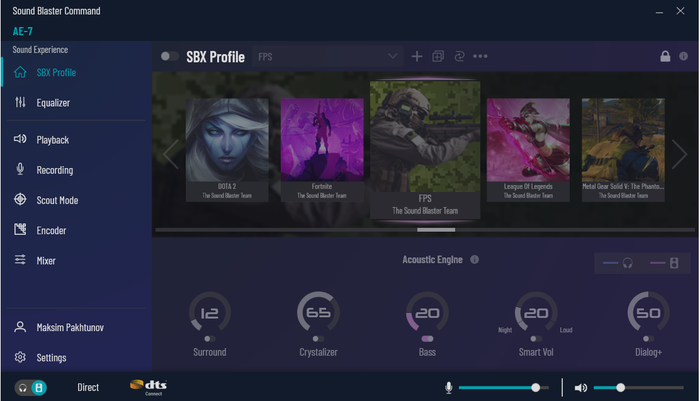The width and height of the screenshot is (700, 401).
Task: Select the FPS profile card
Action: click(x=425, y=150)
